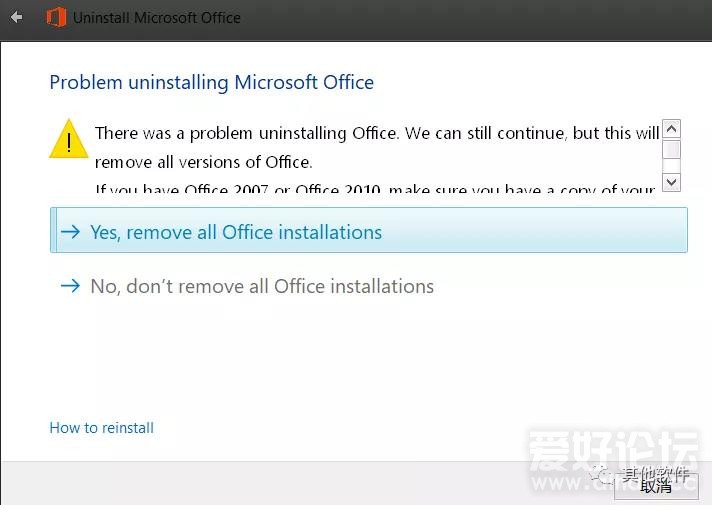This screenshot has width=712, height=505.
Task: Click the "remove all versions of Office" line
Action: click(204, 161)
